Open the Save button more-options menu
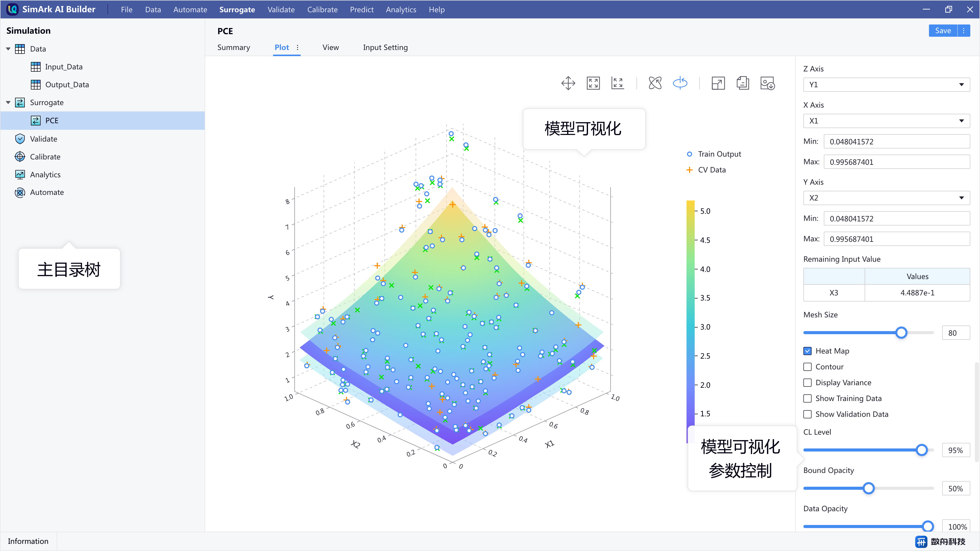 (964, 31)
